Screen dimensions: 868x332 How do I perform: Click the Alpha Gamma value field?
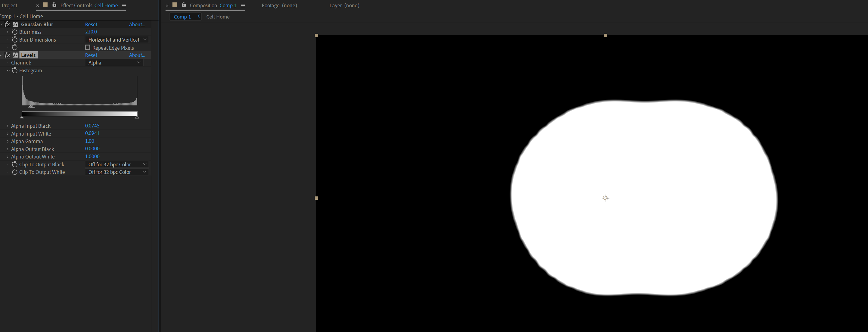pos(90,141)
